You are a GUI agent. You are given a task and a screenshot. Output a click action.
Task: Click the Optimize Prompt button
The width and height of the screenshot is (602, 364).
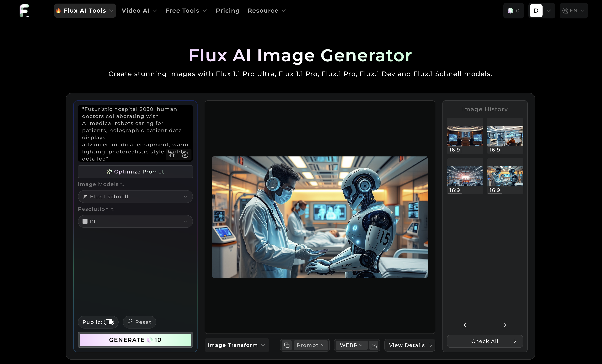(x=135, y=172)
